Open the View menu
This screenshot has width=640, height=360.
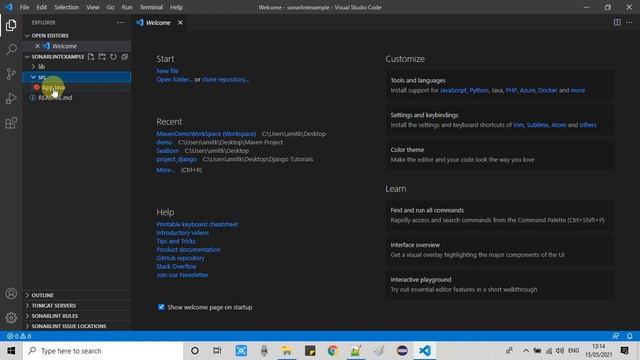[93, 7]
